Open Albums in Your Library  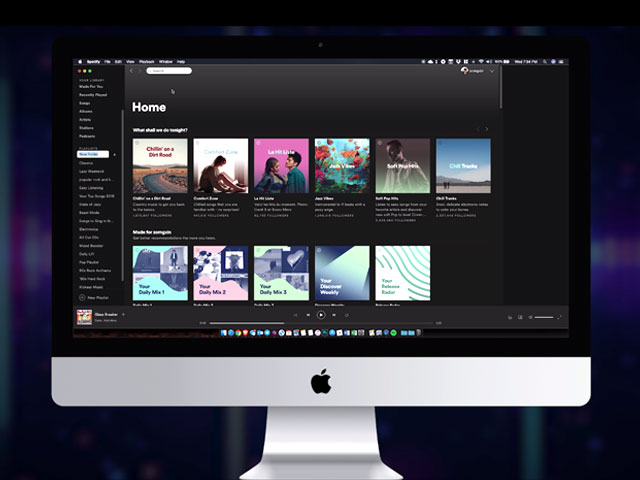click(x=86, y=111)
